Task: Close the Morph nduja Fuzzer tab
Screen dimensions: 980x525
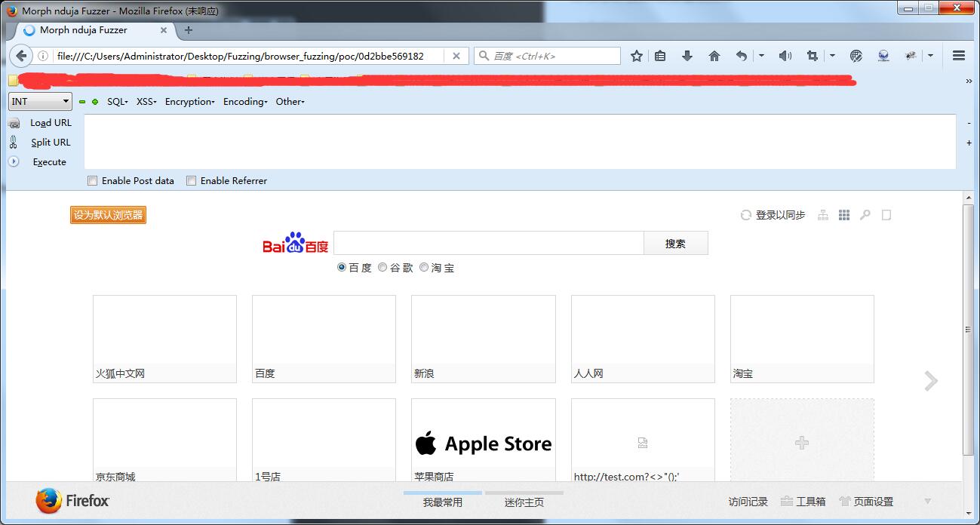Action: tap(164, 30)
